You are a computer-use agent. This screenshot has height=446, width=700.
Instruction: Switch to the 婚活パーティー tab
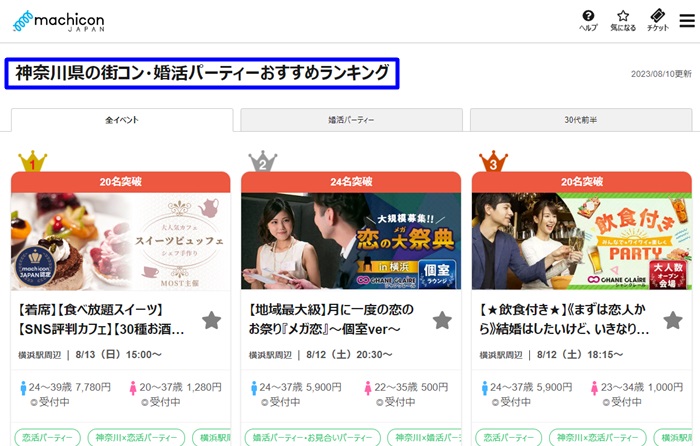pos(351,120)
